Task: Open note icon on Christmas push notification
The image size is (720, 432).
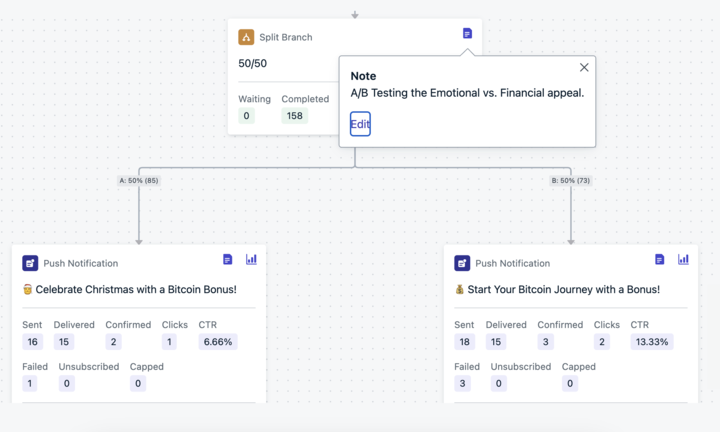Action: (x=227, y=259)
